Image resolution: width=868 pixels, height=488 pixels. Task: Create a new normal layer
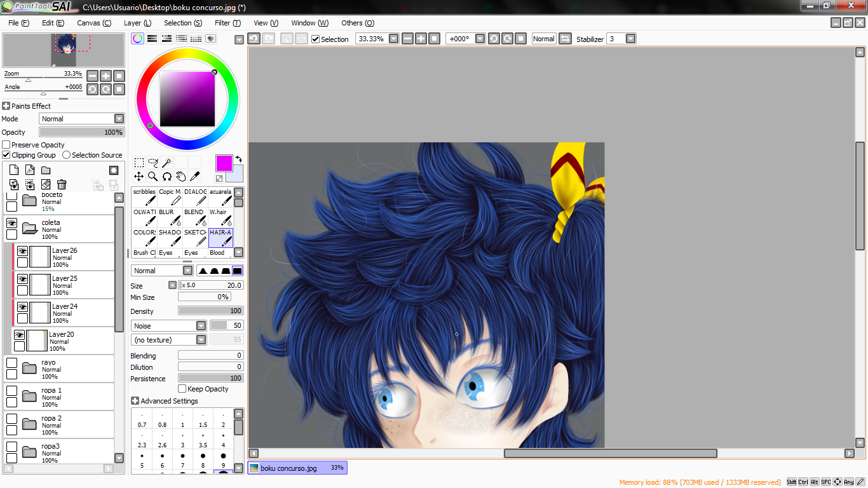[14, 170]
